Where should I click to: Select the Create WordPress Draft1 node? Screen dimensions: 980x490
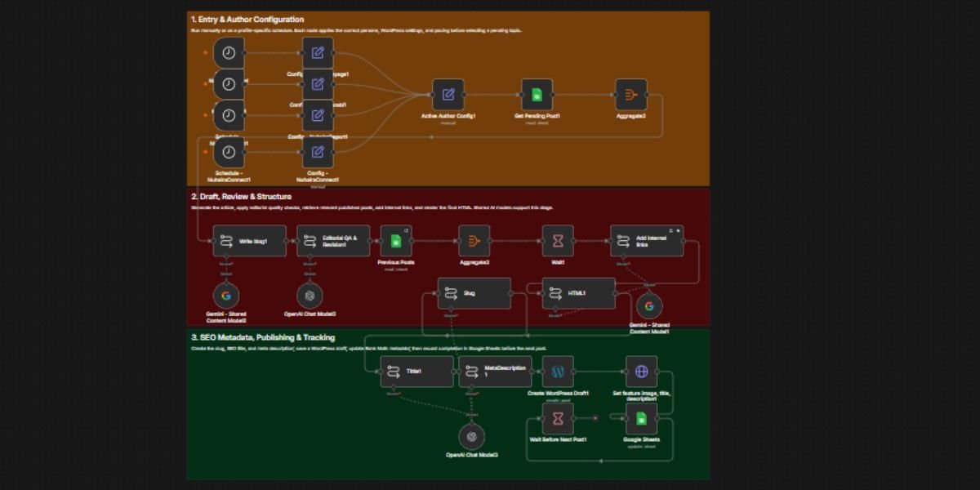pyautogui.click(x=558, y=372)
